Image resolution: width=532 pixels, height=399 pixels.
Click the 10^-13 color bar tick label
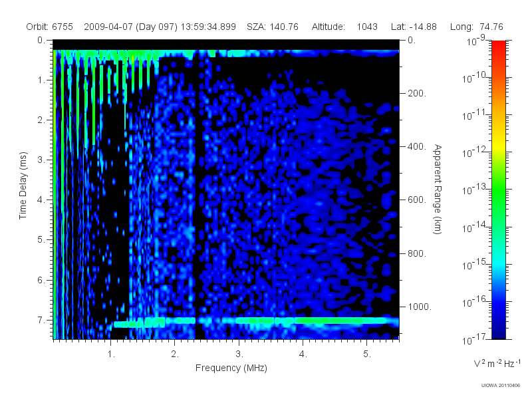coord(475,190)
